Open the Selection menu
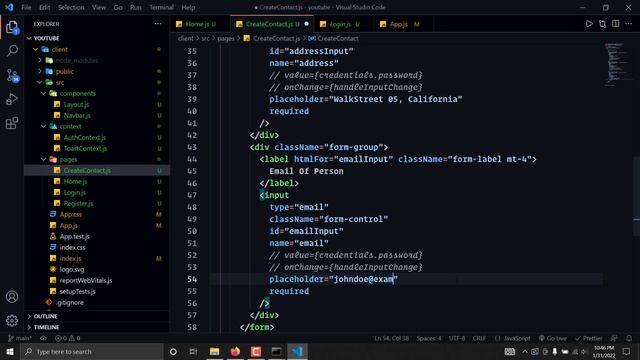The image size is (640, 360). click(71, 7)
